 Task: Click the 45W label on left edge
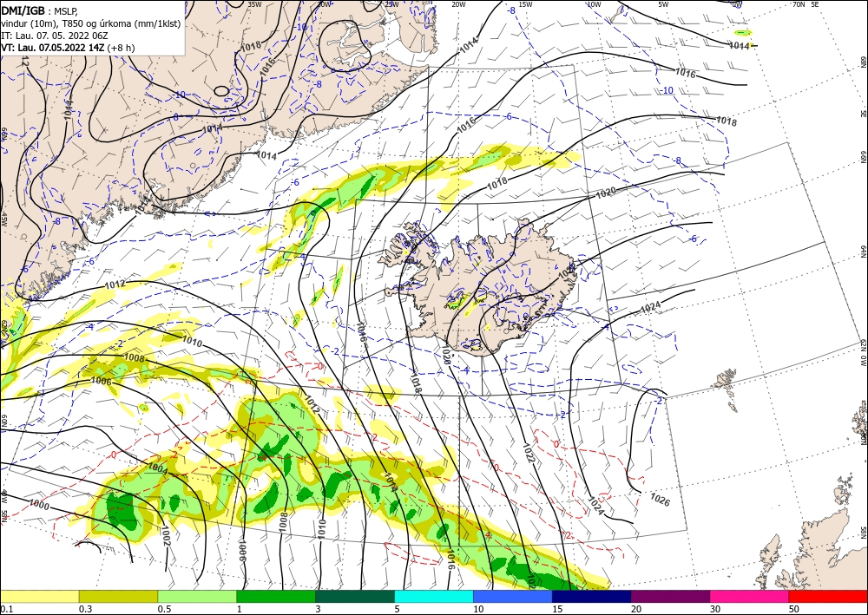(3, 219)
